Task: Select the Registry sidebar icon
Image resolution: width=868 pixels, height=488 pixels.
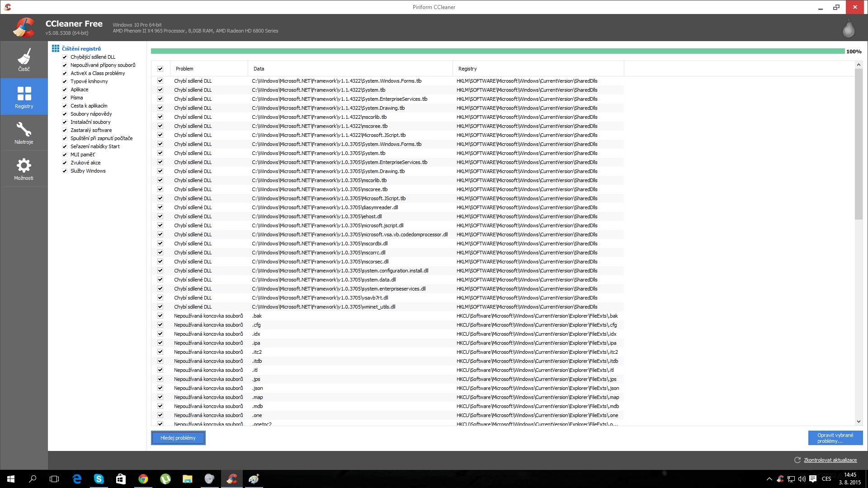Action: click(x=24, y=97)
